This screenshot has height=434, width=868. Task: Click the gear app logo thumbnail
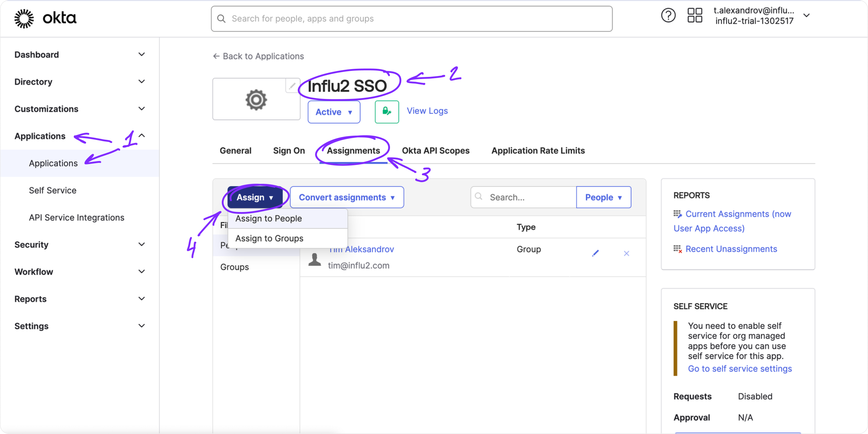coord(256,100)
